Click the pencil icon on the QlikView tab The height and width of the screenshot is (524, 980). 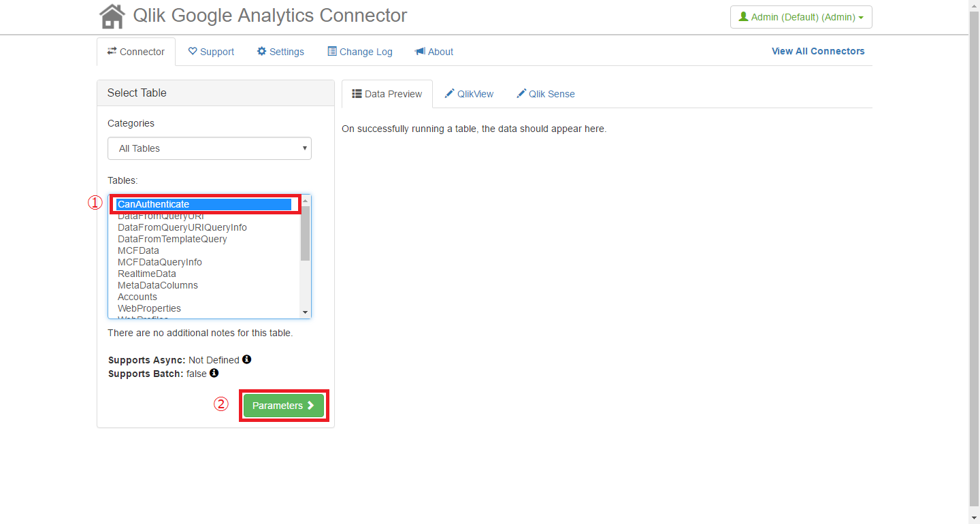click(x=449, y=94)
